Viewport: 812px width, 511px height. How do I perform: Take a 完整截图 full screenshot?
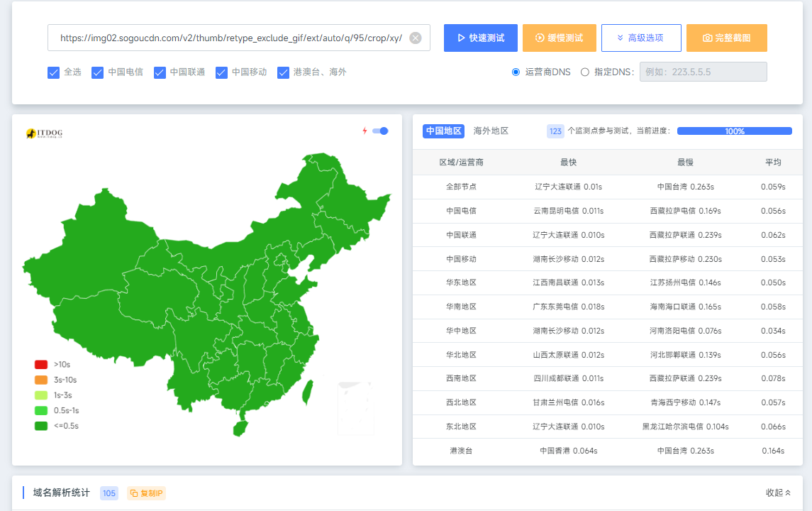coord(726,38)
